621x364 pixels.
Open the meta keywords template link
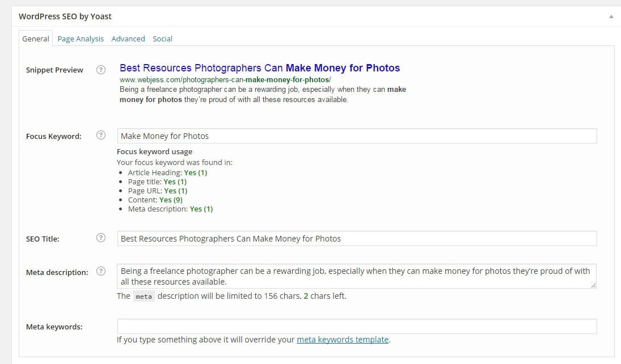click(x=343, y=340)
